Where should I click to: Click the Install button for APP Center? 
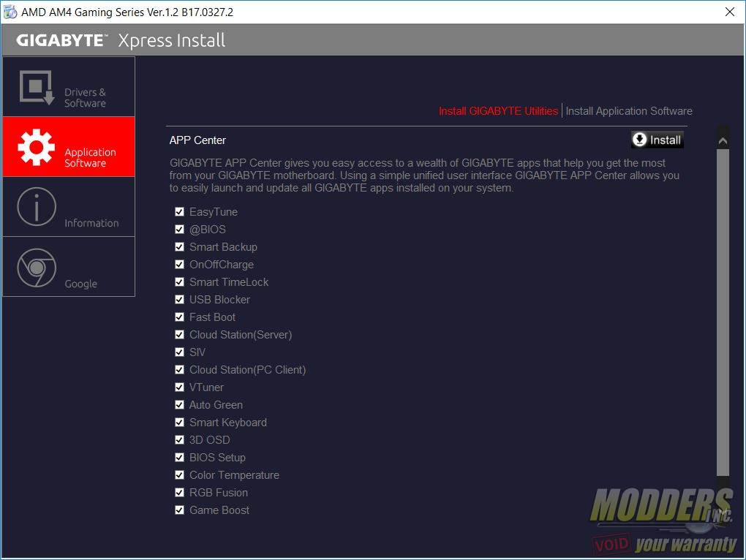pyautogui.click(x=658, y=140)
